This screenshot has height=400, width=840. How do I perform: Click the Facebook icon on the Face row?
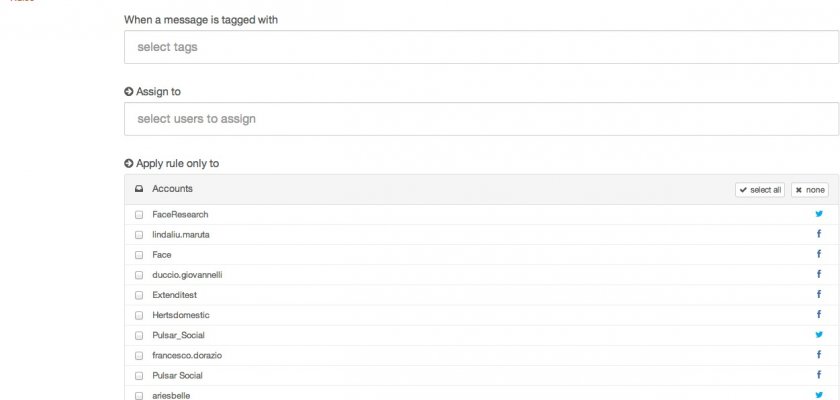[x=819, y=254]
